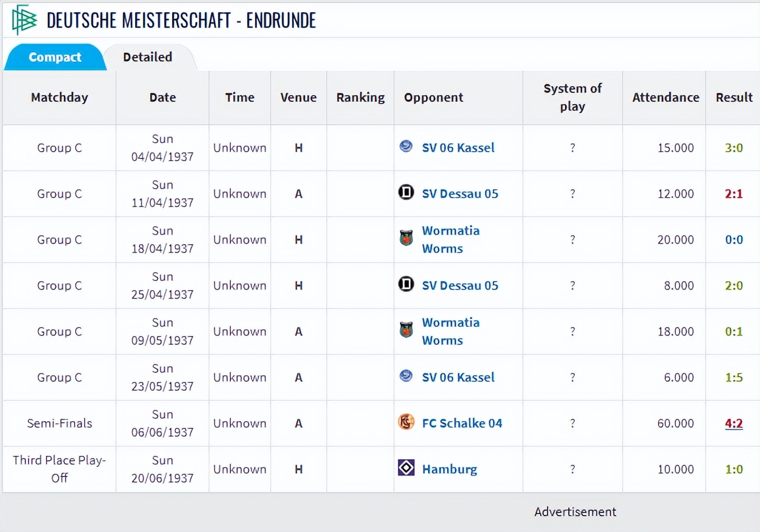Click Wormatia Worms crest in 09/05/1937 row
Screen dimensions: 760x532
406,330
